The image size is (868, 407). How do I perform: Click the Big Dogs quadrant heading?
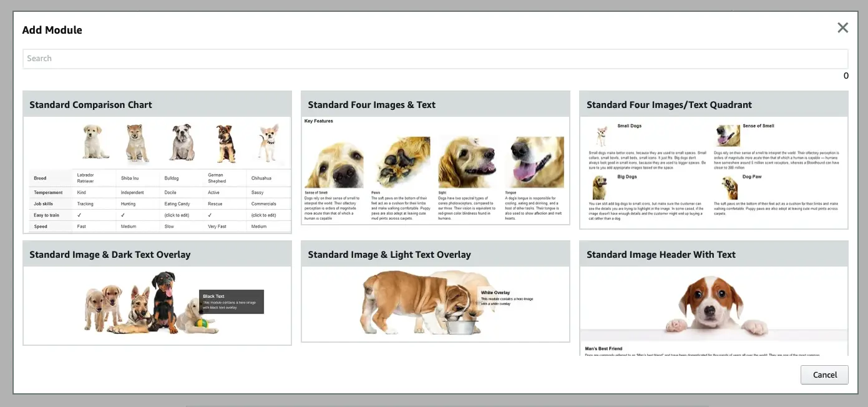point(627,177)
